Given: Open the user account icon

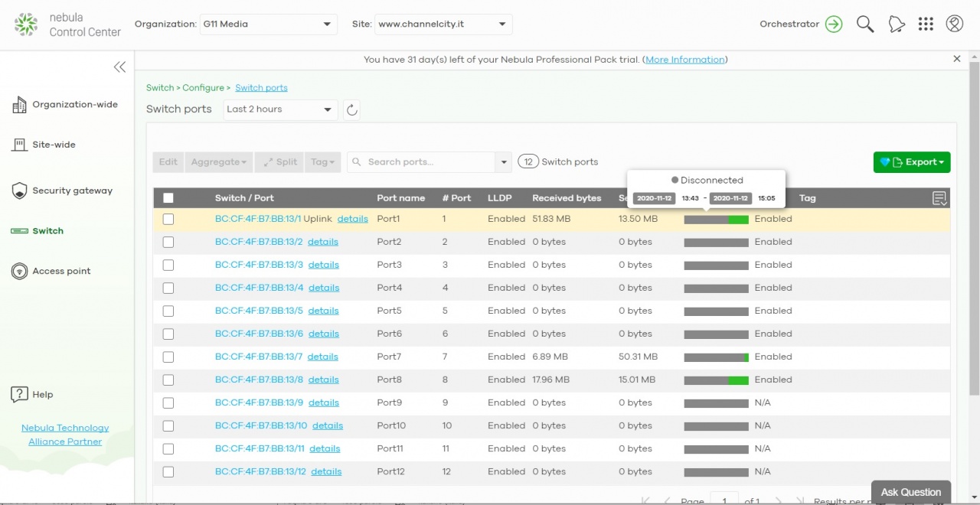Looking at the screenshot, I should click(954, 24).
